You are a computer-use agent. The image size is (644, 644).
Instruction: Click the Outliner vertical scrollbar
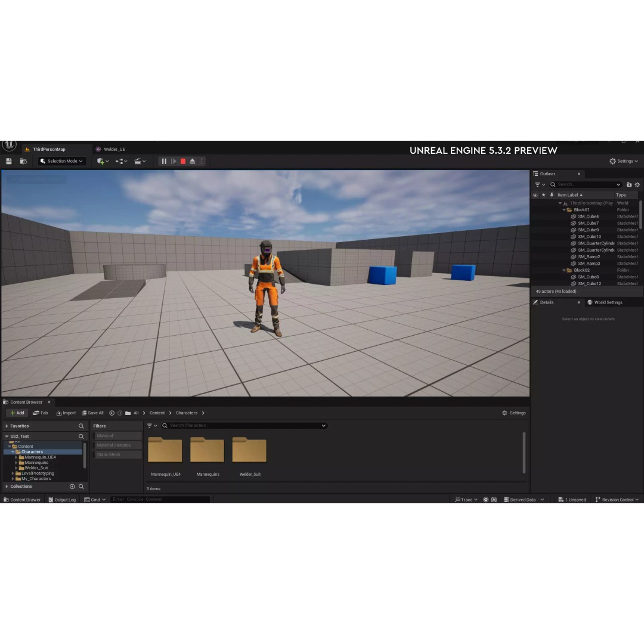pyautogui.click(x=640, y=215)
